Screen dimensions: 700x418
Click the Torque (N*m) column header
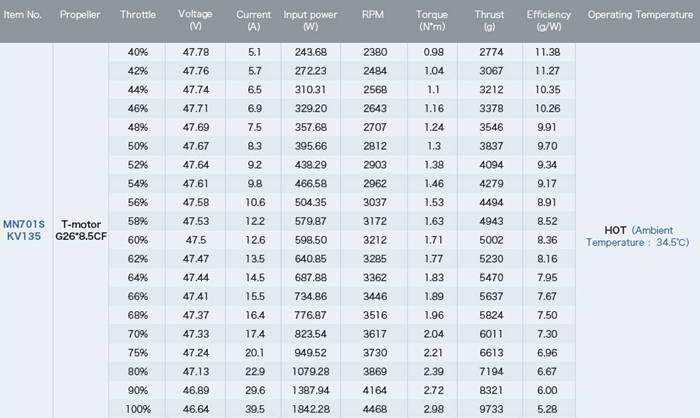[x=433, y=21]
